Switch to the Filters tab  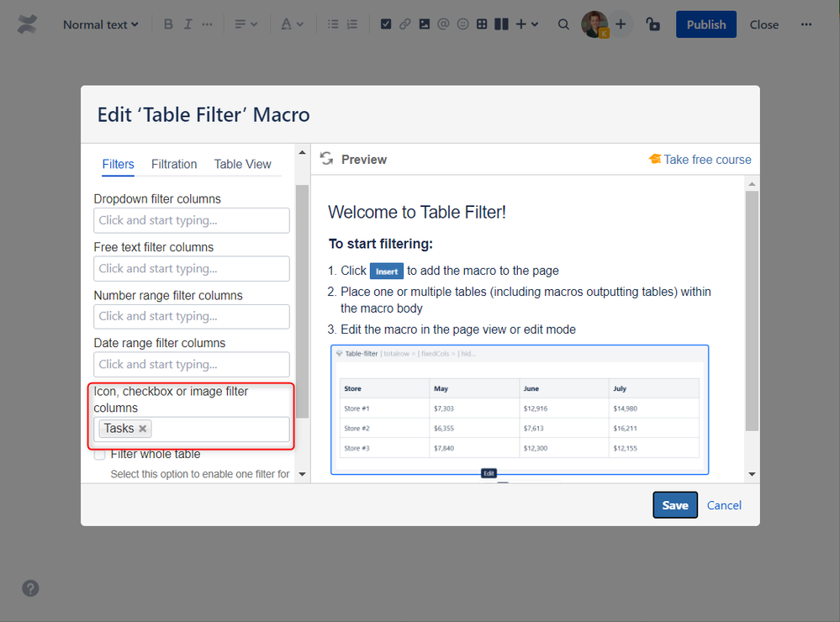[x=118, y=164]
